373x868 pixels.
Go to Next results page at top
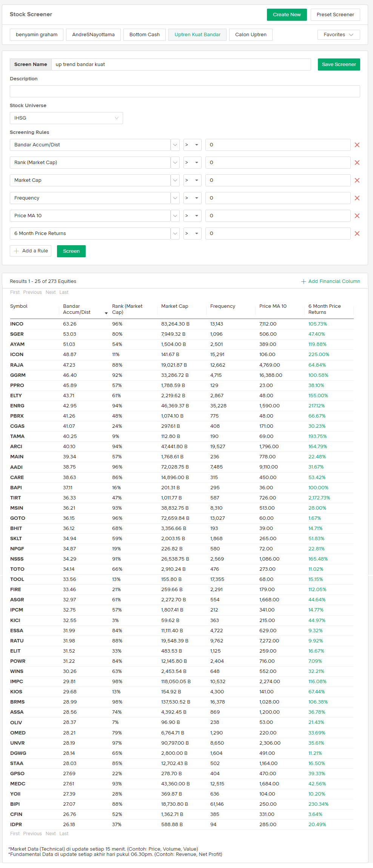[x=51, y=292]
